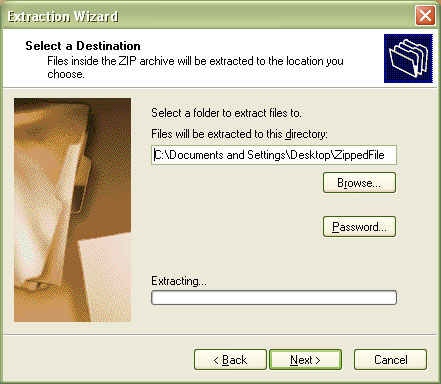Open the Password... dialog
This screenshot has height=384, width=441.
(x=359, y=227)
